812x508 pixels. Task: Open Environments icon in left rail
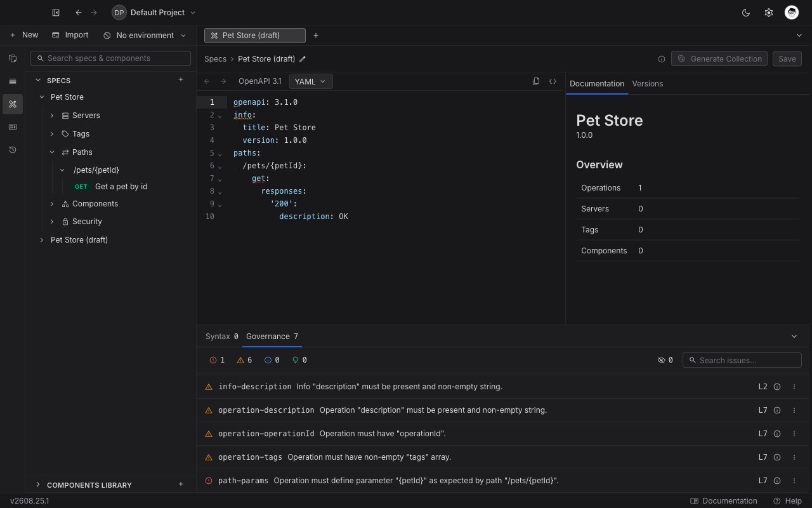tap(13, 81)
